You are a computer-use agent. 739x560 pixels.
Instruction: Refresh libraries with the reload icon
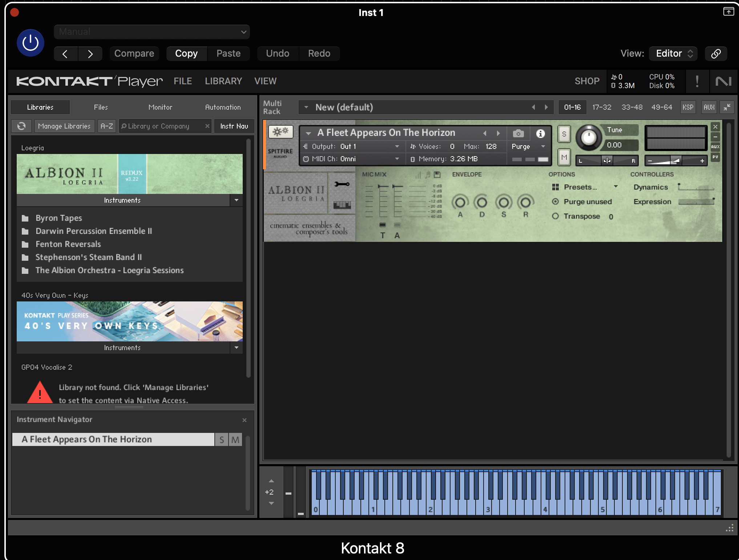(21, 126)
